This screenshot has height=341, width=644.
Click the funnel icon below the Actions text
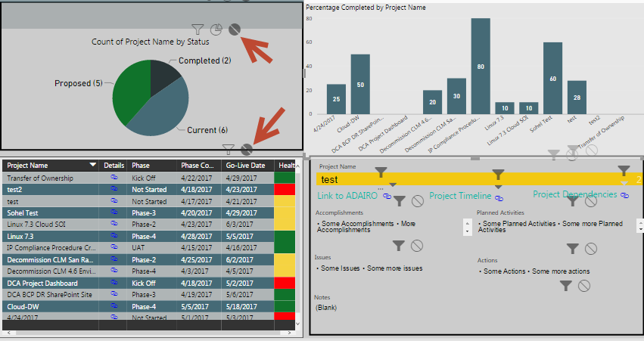click(x=566, y=286)
